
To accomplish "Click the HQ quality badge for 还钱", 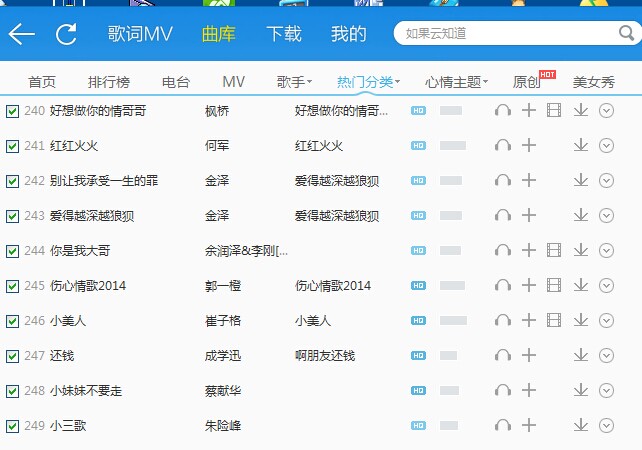I will [419, 356].
